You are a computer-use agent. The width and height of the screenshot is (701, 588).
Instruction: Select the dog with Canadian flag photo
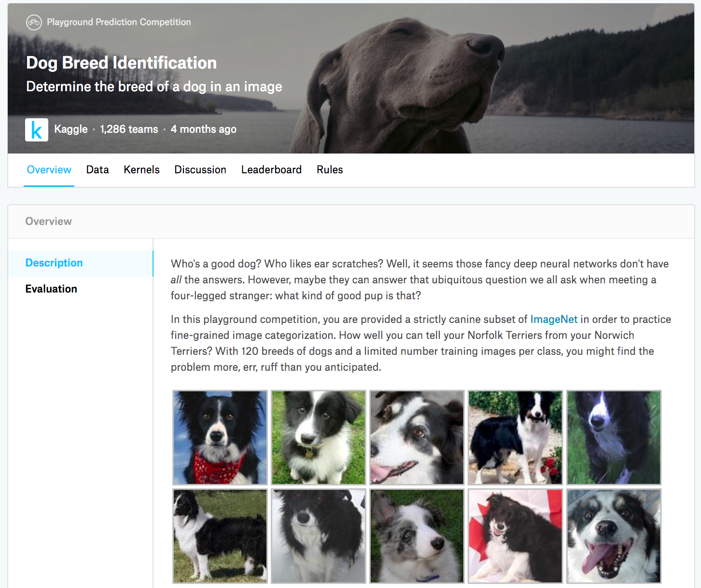(x=515, y=536)
